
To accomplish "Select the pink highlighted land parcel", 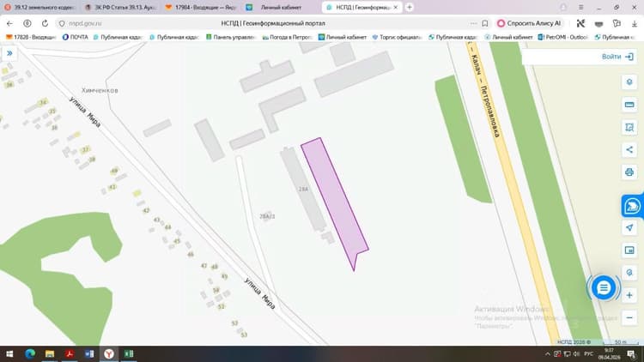I will (x=335, y=199).
